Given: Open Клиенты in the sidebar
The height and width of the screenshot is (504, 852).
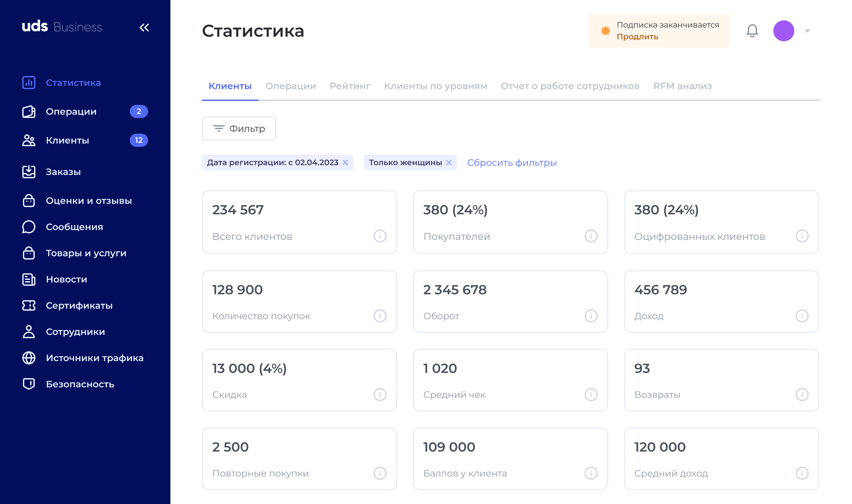Looking at the screenshot, I should coord(67,140).
